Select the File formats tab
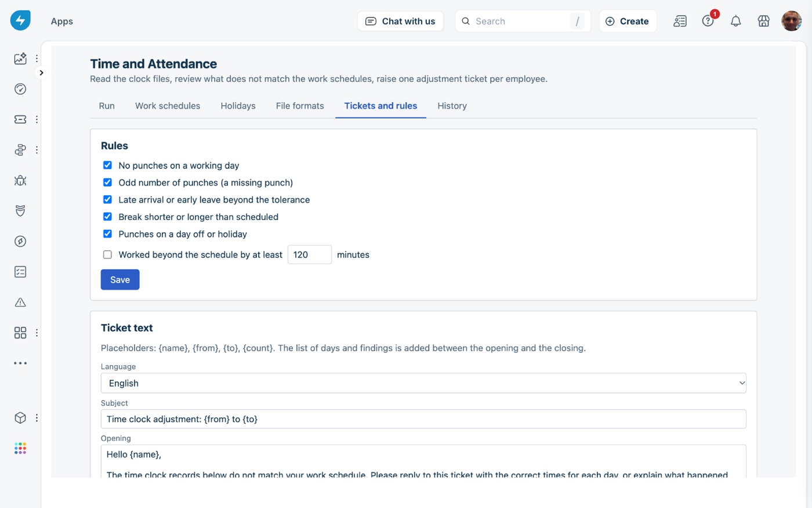This screenshot has height=508, width=812. click(x=300, y=106)
